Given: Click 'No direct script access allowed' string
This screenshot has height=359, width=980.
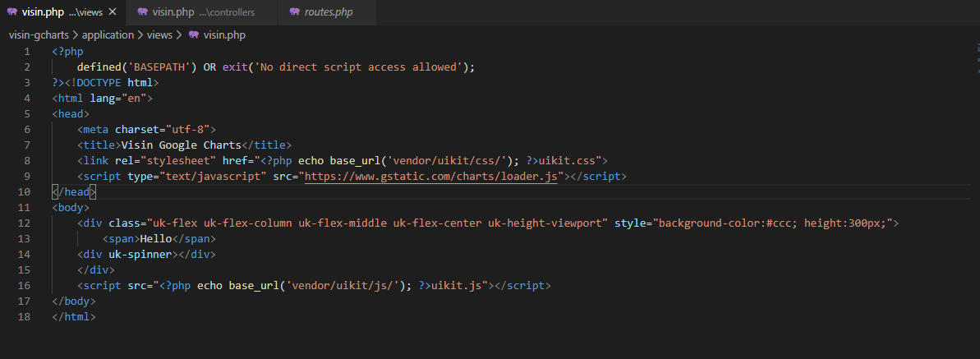Looking at the screenshot, I should [x=357, y=67].
